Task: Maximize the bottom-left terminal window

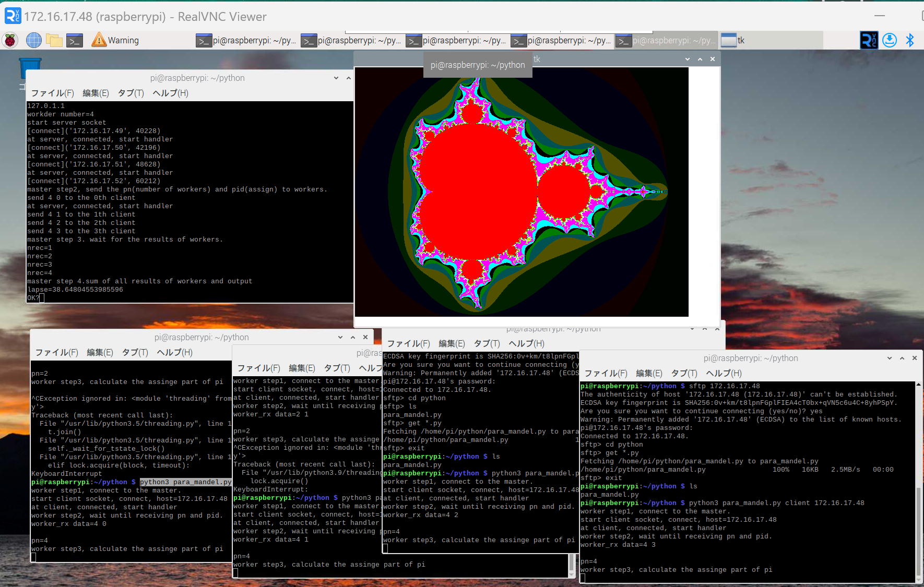Action: click(x=353, y=337)
